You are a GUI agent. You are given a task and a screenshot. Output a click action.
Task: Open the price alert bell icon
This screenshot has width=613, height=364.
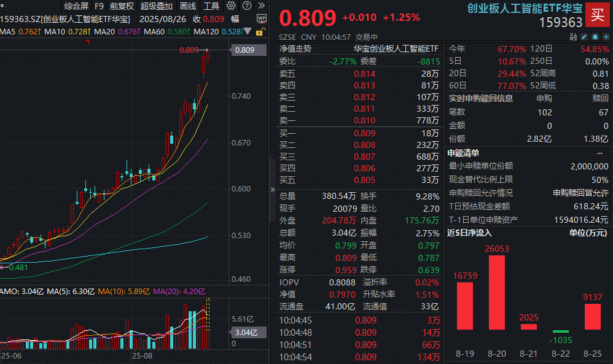pyautogui.click(x=595, y=36)
